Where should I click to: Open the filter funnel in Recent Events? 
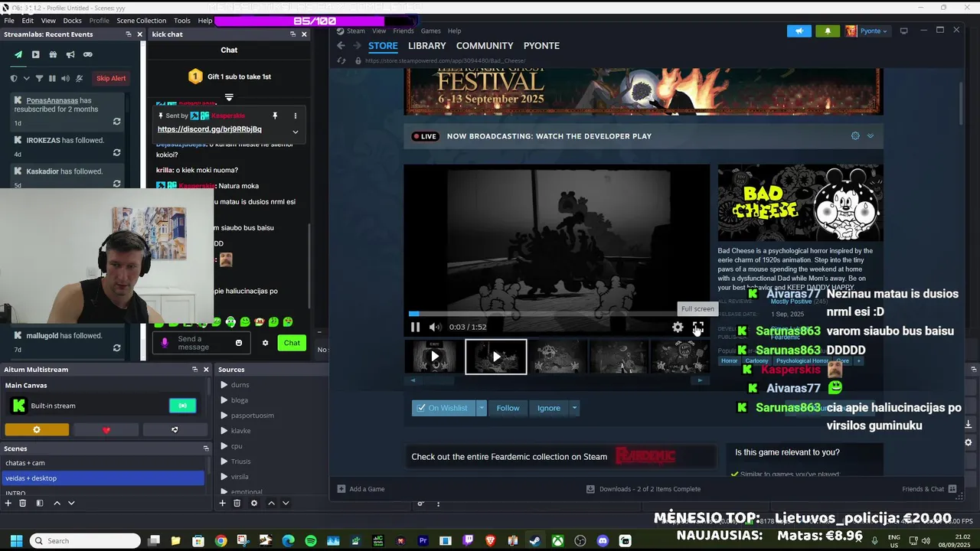(x=40, y=78)
